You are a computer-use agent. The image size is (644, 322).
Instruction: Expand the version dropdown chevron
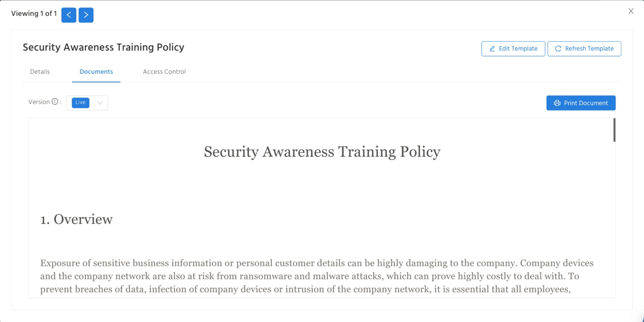pos(100,103)
